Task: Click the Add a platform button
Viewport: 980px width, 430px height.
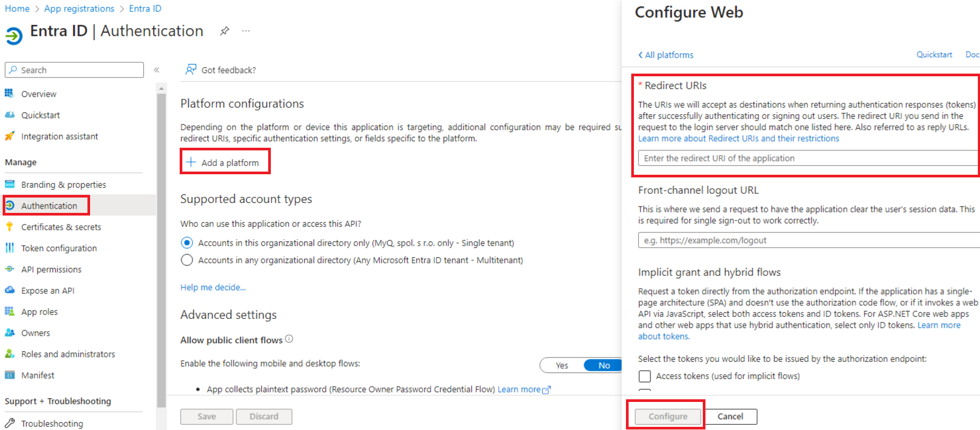Action: pyautogui.click(x=225, y=162)
